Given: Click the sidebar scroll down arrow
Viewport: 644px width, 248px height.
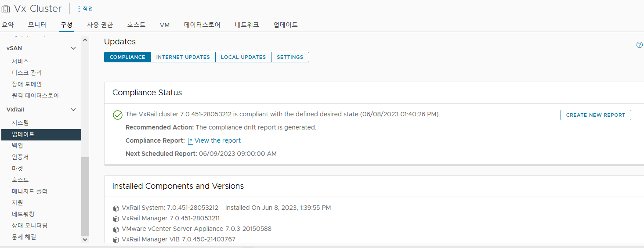Looking at the screenshot, I should tap(85, 240).
